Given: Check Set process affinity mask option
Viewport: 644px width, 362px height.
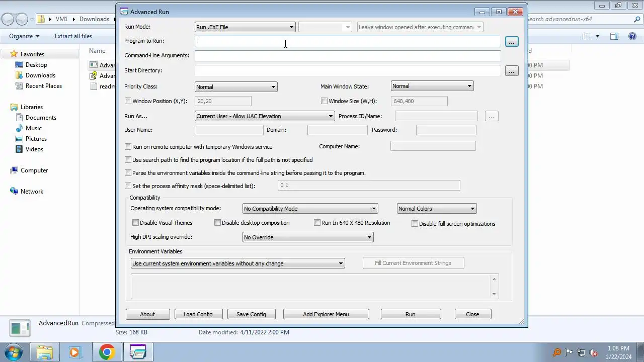Looking at the screenshot, I should tap(128, 186).
